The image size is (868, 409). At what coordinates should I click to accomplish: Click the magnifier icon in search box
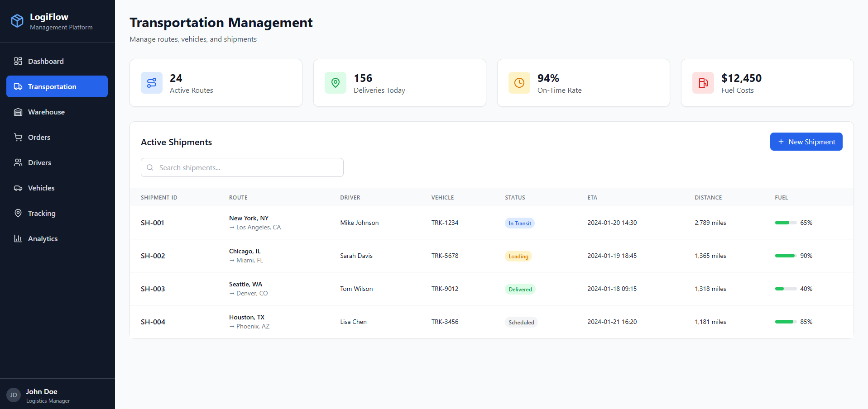[x=150, y=167]
